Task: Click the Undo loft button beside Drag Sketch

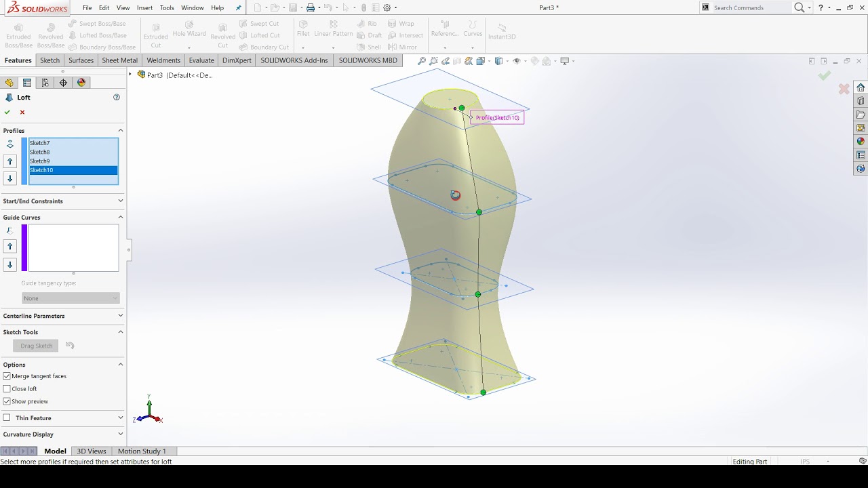Action: coord(70,346)
